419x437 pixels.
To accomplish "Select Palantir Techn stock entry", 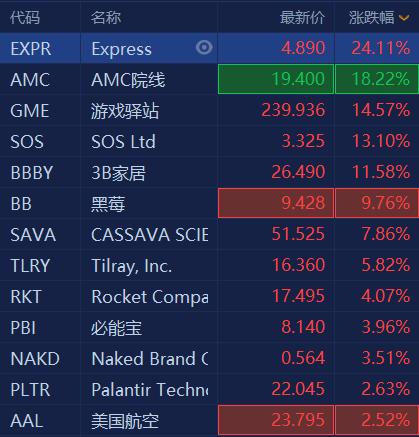I will (x=209, y=389).
